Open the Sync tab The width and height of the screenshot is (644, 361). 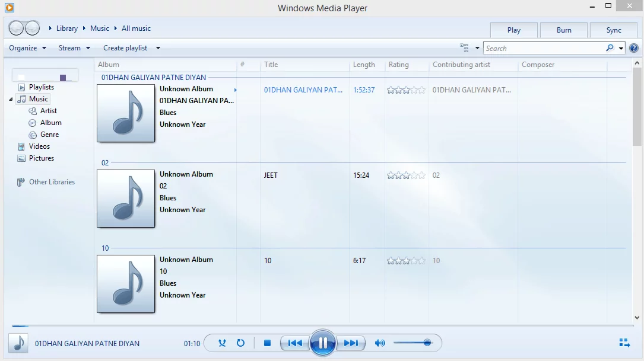tap(614, 30)
